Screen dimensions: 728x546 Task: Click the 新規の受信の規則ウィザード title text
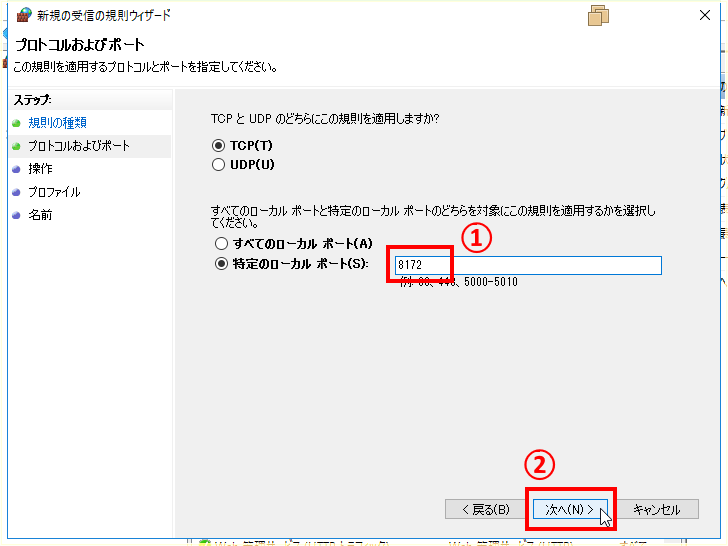(x=104, y=16)
